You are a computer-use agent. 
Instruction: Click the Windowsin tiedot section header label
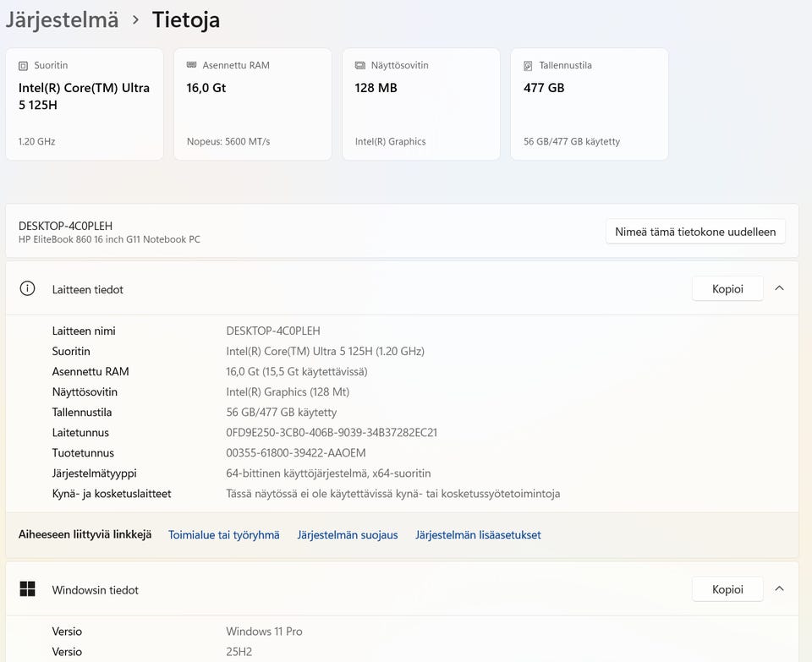click(x=96, y=590)
